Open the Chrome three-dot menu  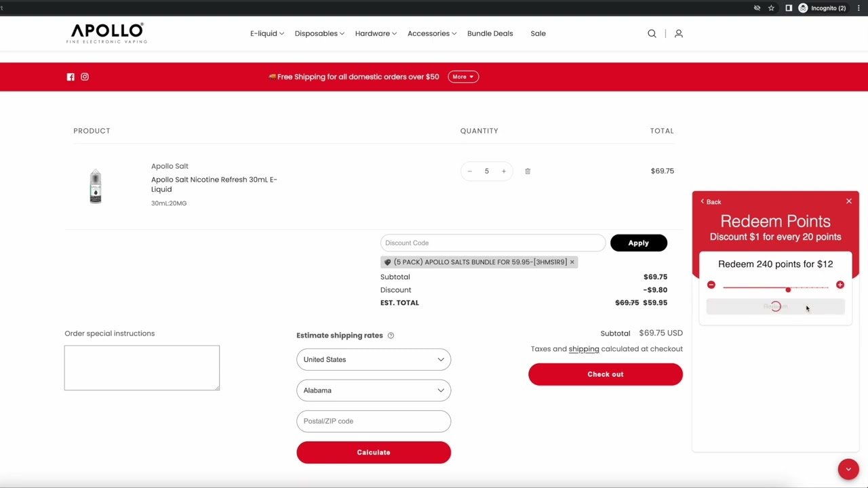(x=859, y=8)
